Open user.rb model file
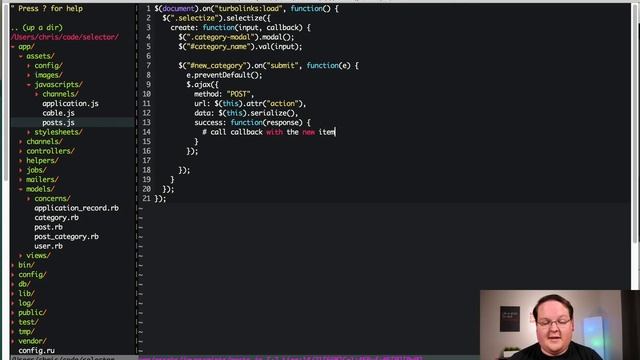Image resolution: width=640 pixels, height=360 pixels. click(48, 246)
